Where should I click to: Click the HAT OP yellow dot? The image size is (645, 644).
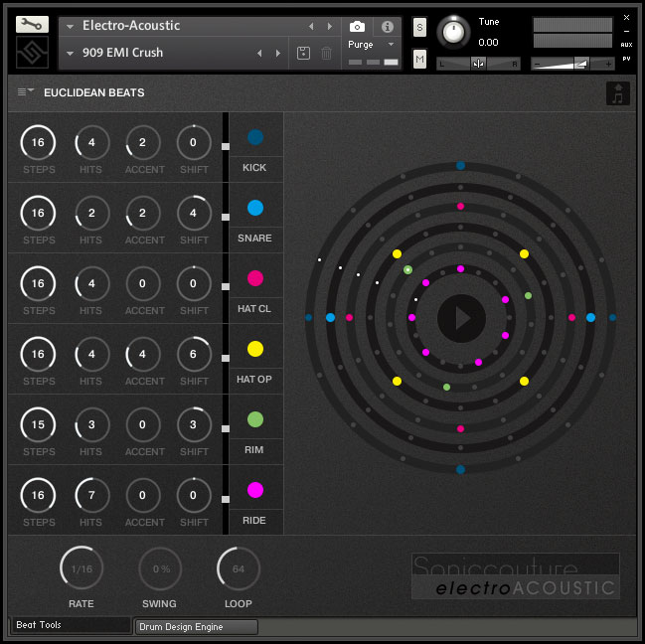[255, 349]
